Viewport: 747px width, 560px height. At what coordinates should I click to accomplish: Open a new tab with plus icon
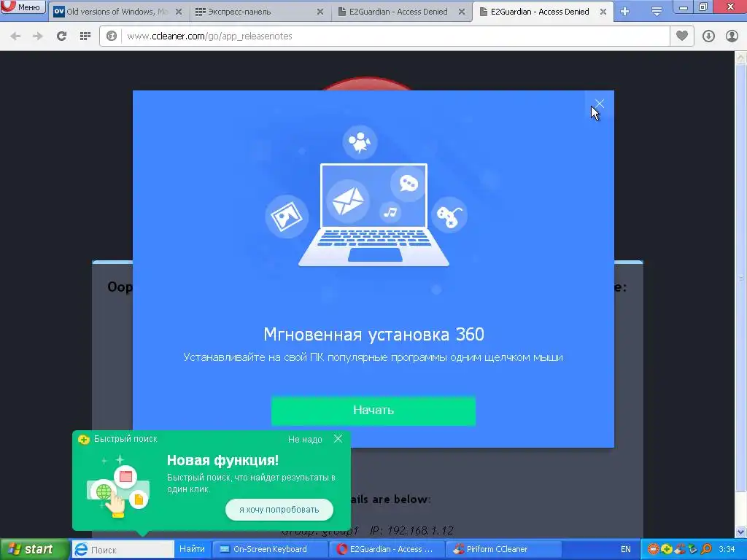(x=624, y=12)
